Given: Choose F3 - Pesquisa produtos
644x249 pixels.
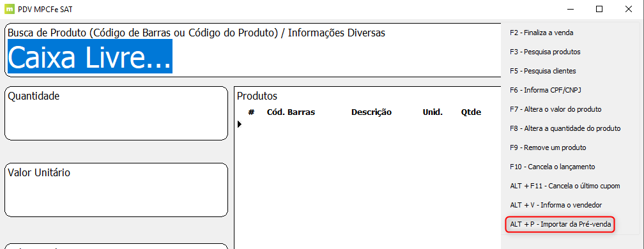Looking at the screenshot, I should tap(544, 52).
